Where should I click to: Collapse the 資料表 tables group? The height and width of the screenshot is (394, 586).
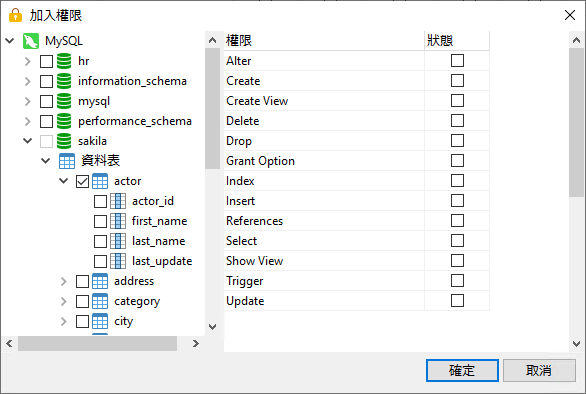coord(46,161)
